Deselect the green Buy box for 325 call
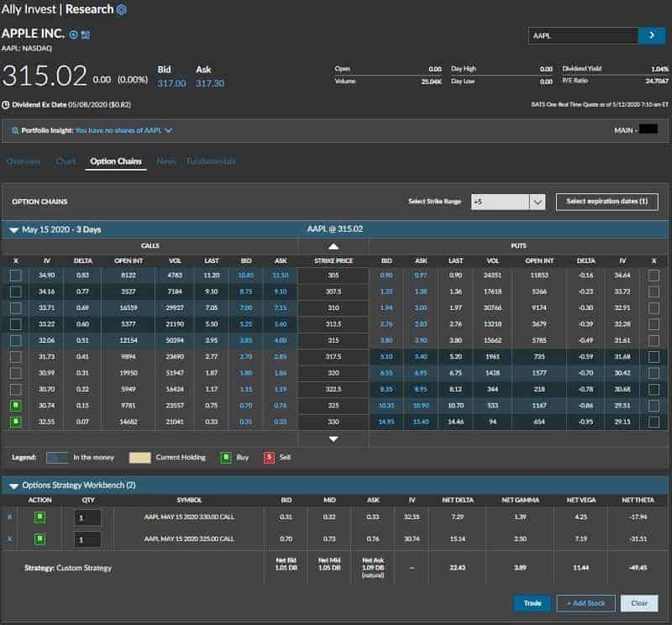The width and height of the screenshot is (672, 625). point(16,406)
